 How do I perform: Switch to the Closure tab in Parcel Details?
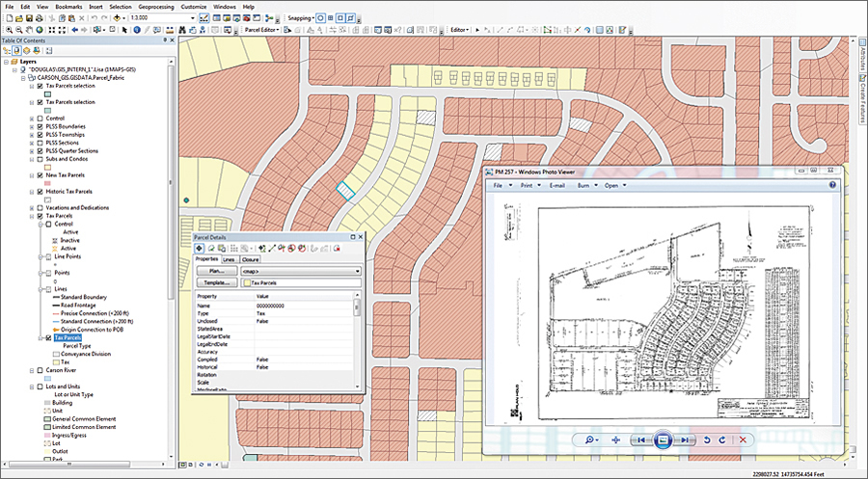point(250,259)
